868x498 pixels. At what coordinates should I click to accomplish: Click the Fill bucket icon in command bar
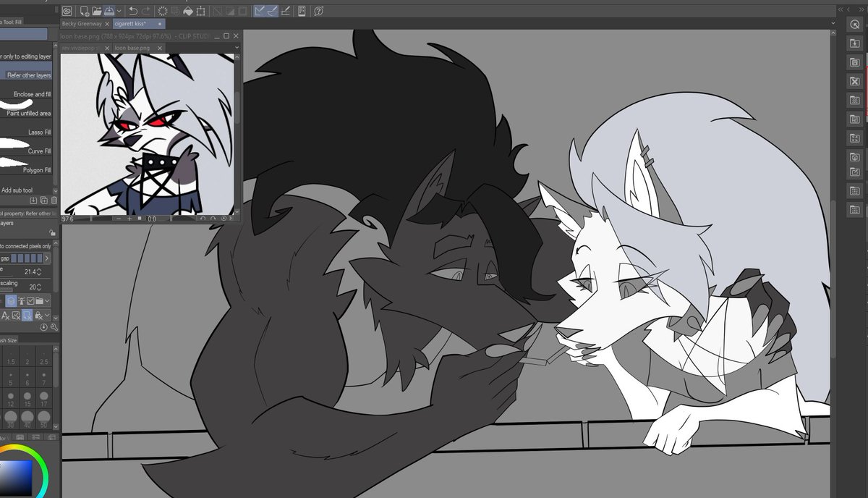pos(188,11)
